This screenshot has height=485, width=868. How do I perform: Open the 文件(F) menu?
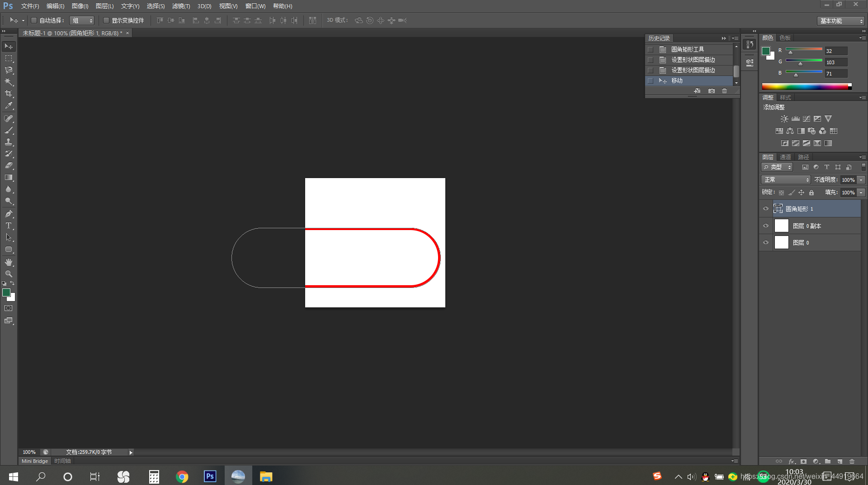click(30, 6)
